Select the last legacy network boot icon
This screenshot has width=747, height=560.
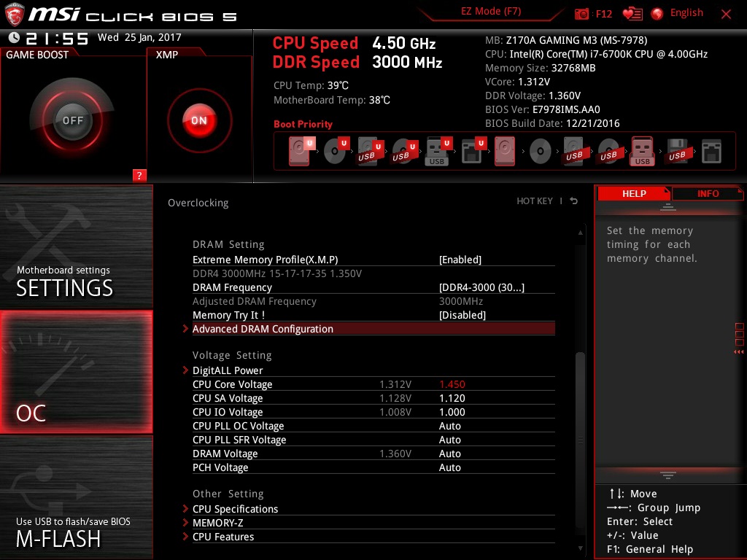(711, 152)
